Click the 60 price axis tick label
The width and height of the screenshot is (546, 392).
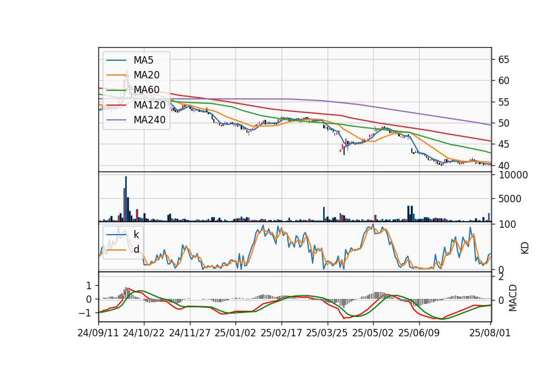click(503, 81)
